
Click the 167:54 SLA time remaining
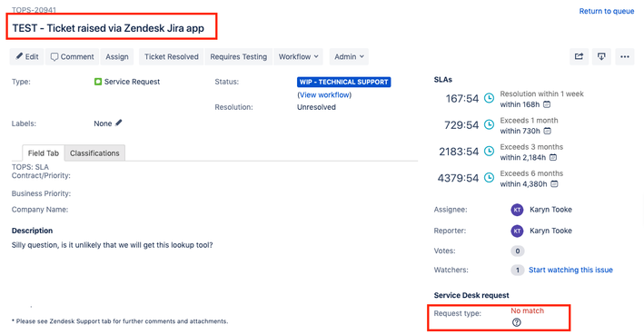click(x=462, y=99)
